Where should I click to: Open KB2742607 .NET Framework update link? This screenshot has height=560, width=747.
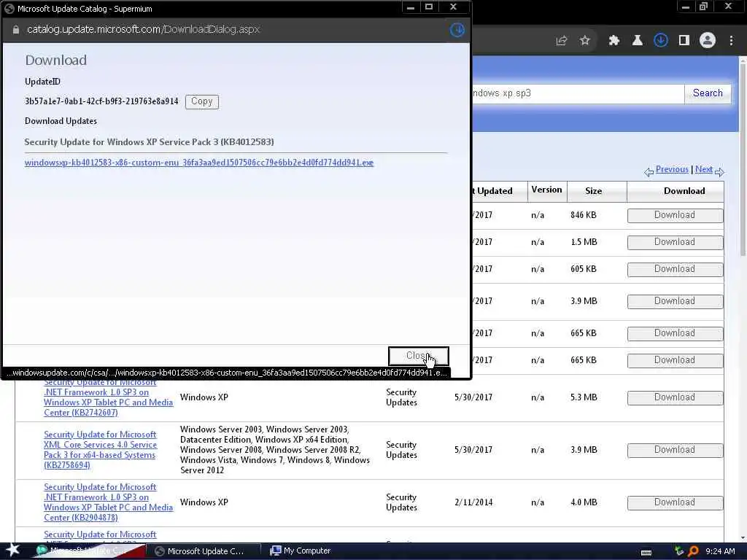(x=108, y=397)
